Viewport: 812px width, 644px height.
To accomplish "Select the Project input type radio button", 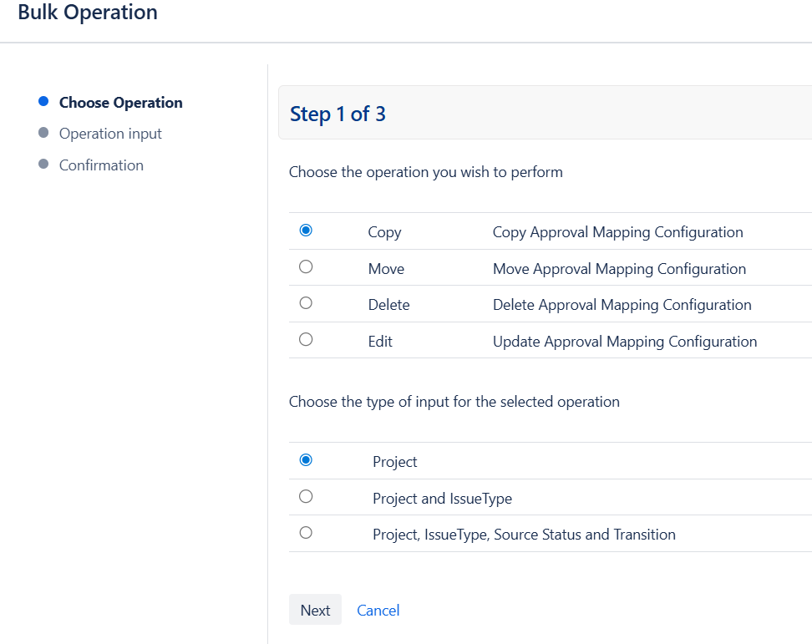I will point(306,460).
